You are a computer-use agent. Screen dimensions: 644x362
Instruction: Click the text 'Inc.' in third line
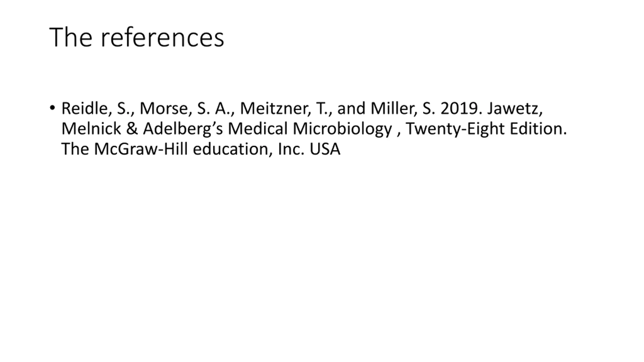[x=291, y=149]
